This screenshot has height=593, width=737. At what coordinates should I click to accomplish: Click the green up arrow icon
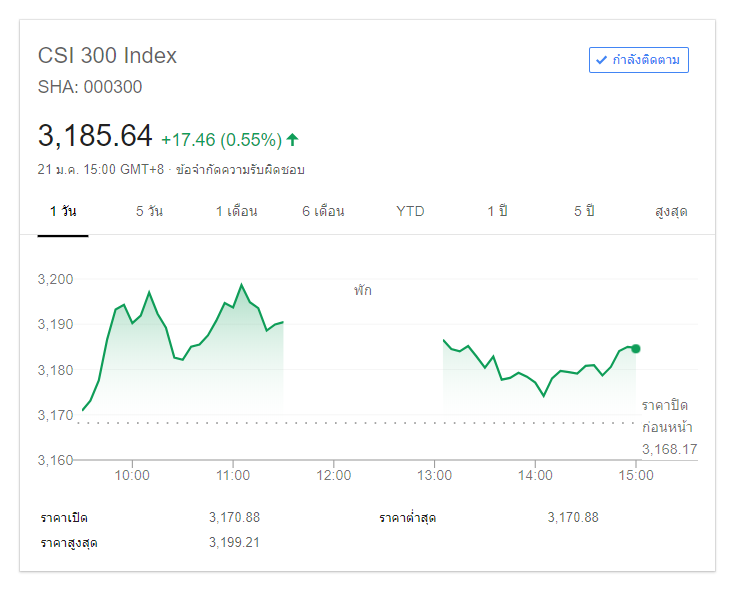click(292, 139)
